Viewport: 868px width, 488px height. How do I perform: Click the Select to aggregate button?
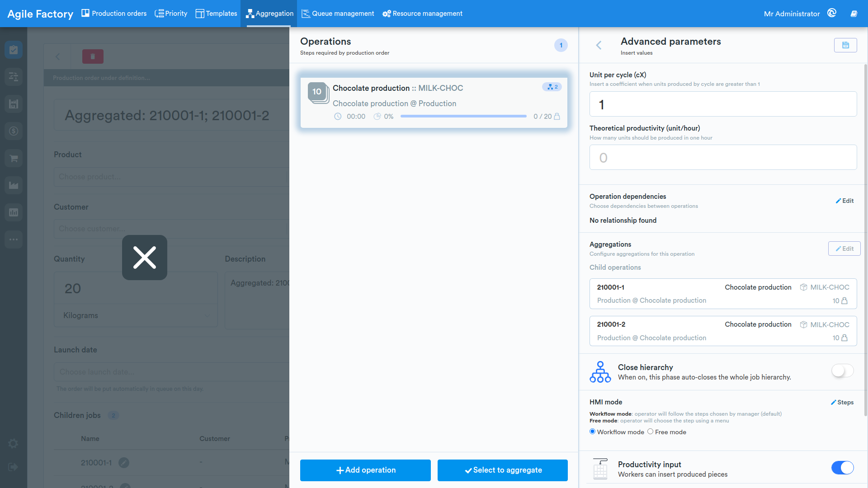point(503,470)
